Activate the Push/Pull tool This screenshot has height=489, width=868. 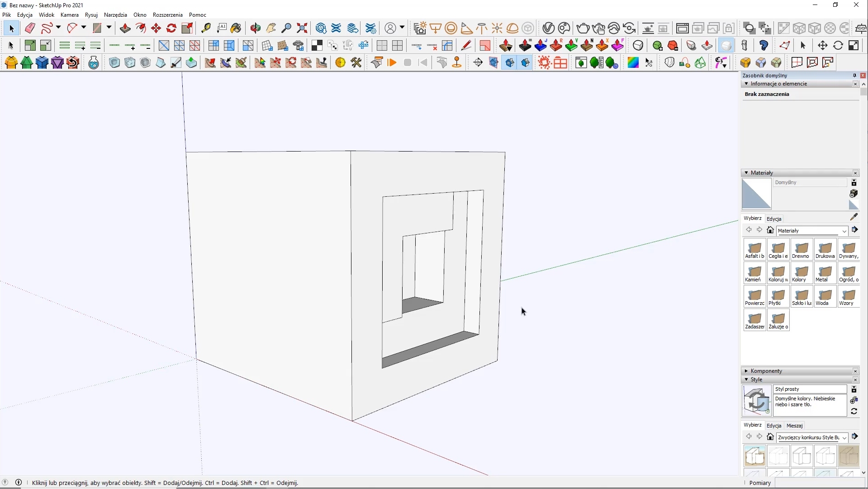(x=125, y=28)
